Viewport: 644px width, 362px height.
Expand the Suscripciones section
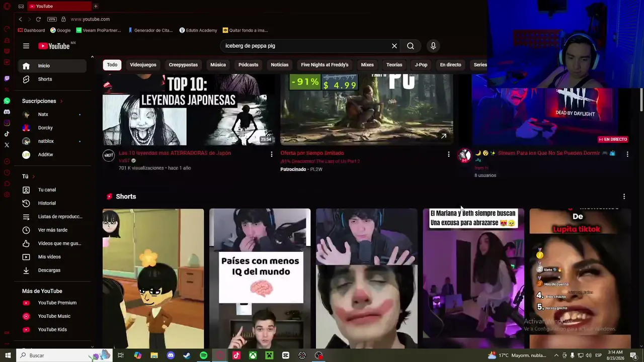point(42,101)
